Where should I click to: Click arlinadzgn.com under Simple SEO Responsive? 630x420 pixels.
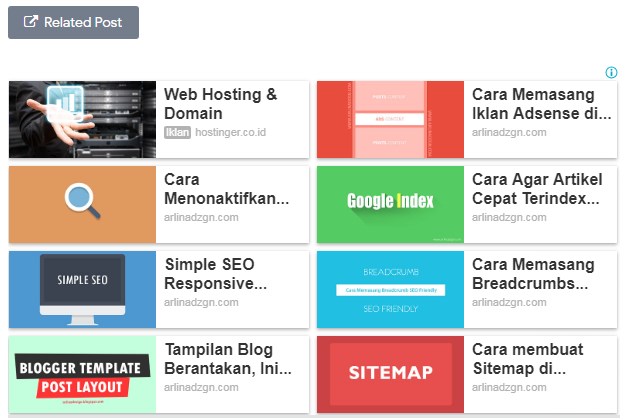click(201, 303)
